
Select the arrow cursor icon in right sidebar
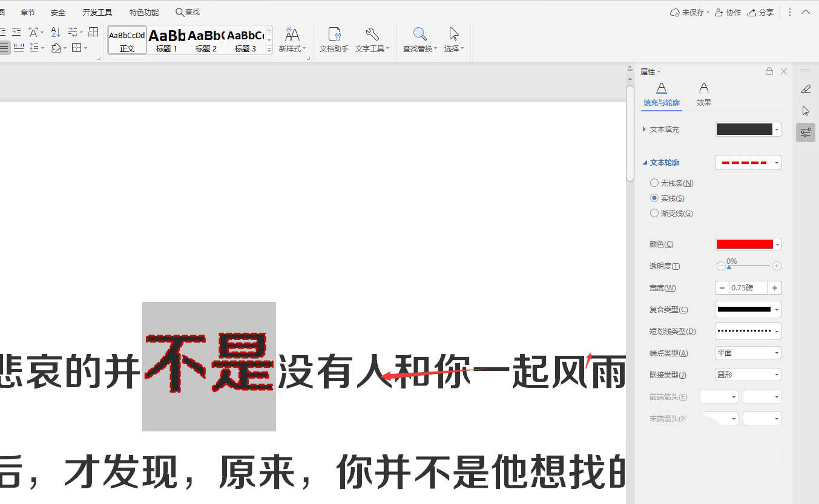tap(806, 111)
